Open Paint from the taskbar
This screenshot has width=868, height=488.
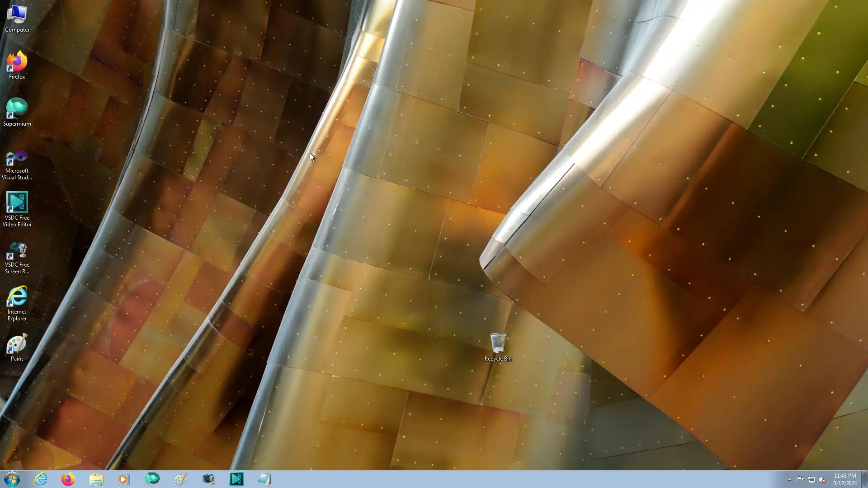point(180,479)
